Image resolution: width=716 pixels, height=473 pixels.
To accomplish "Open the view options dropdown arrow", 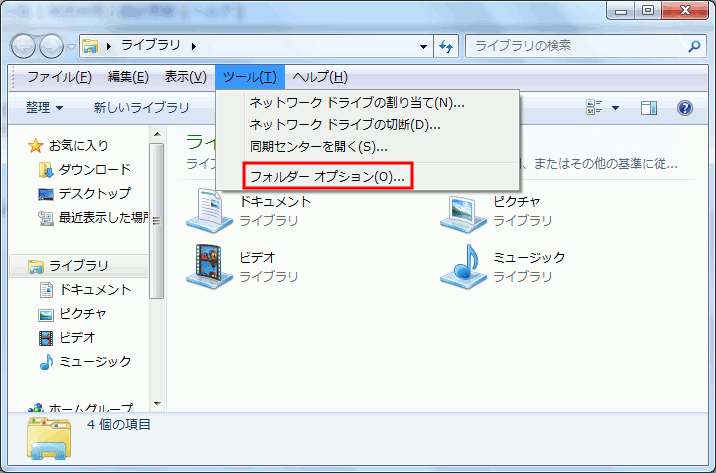I will tap(615, 108).
